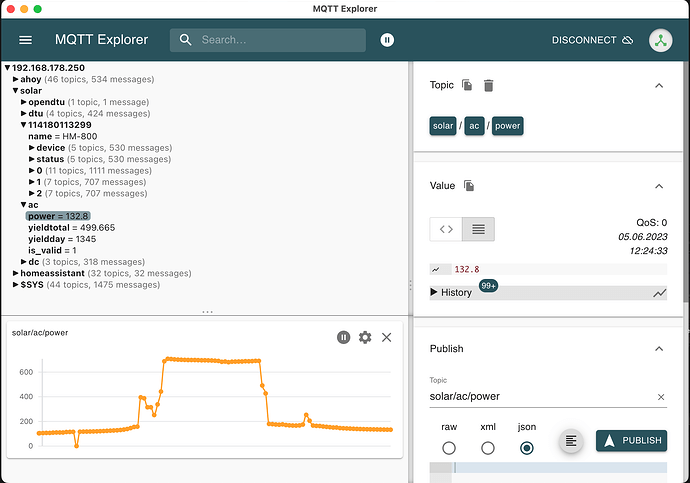Switch value view to raw text mode

click(x=478, y=229)
